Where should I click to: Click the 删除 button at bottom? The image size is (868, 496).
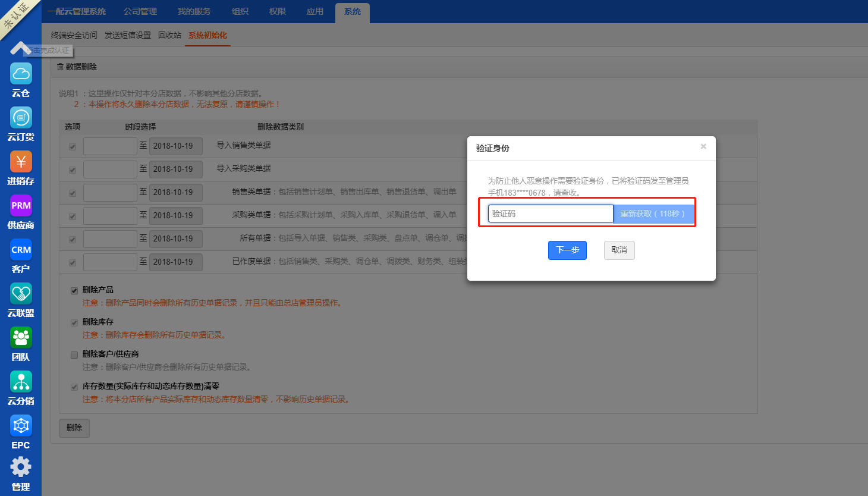tap(74, 428)
